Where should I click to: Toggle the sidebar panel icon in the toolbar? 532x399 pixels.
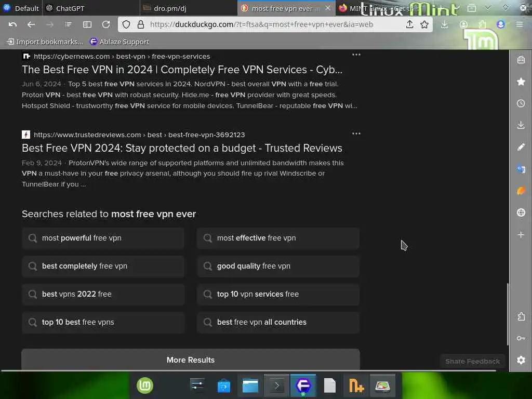click(x=87, y=24)
